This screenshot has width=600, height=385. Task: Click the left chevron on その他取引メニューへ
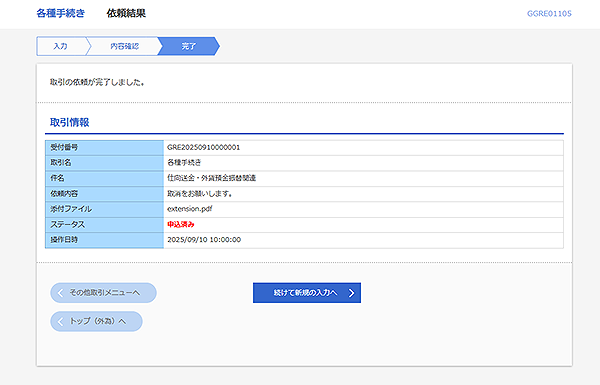[60, 293]
